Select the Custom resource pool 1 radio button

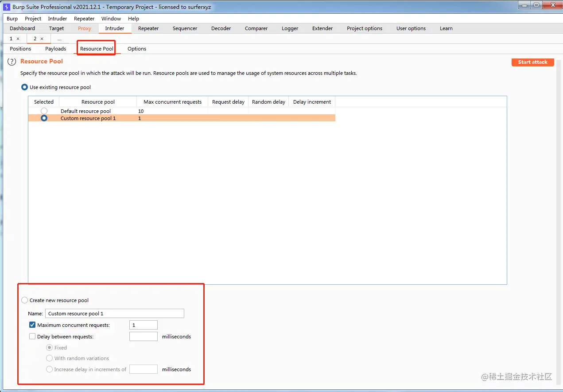(x=44, y=118)
